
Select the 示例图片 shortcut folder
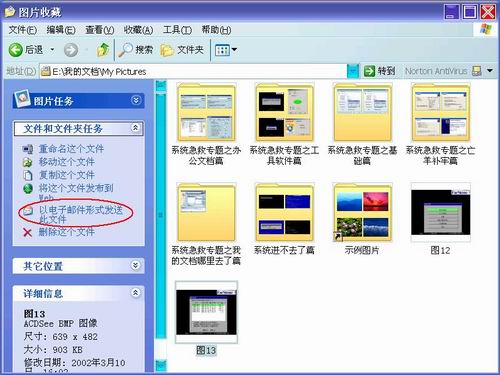(362, 219)
